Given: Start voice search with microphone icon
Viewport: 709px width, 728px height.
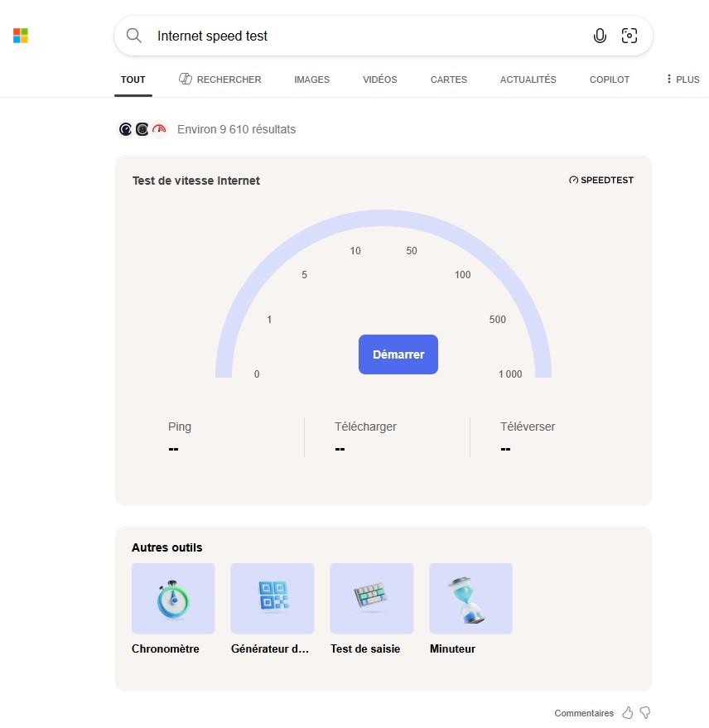Looking at the screenshot, I should [600, 36].
